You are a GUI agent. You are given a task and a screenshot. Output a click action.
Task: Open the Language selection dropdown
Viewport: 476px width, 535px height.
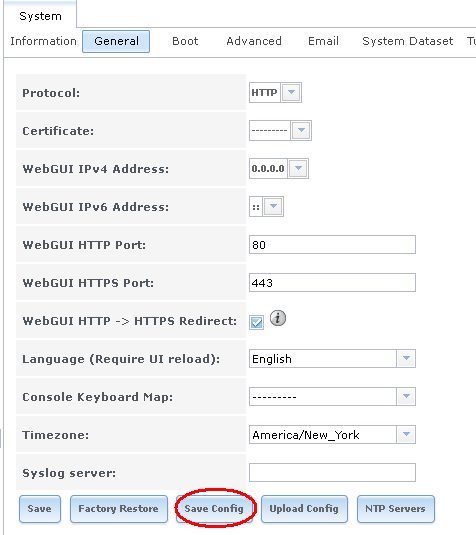click(x=406, y=359)
